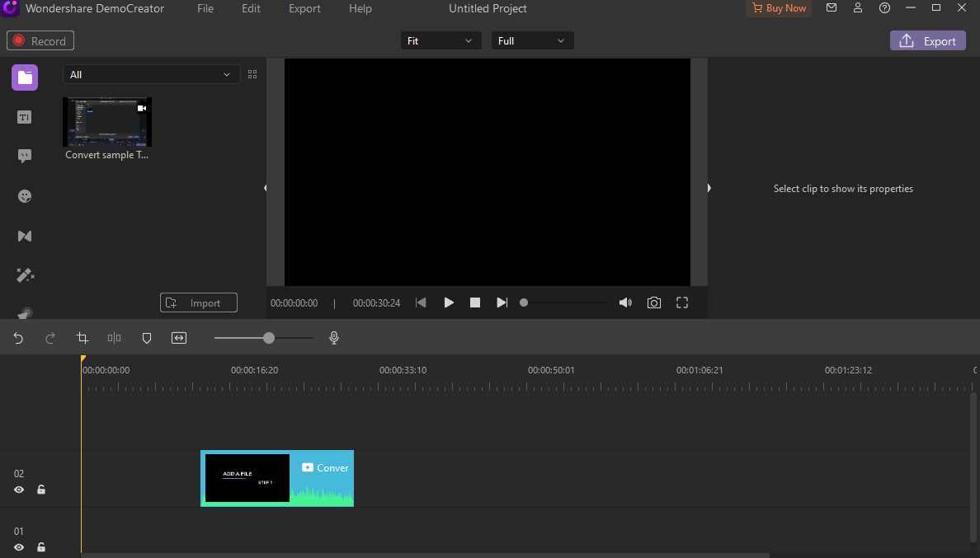The width and height of the screenshot is (980, 558).
Task: Select the Crop tool in the timeline toolbar
Action: click(82, 337)
